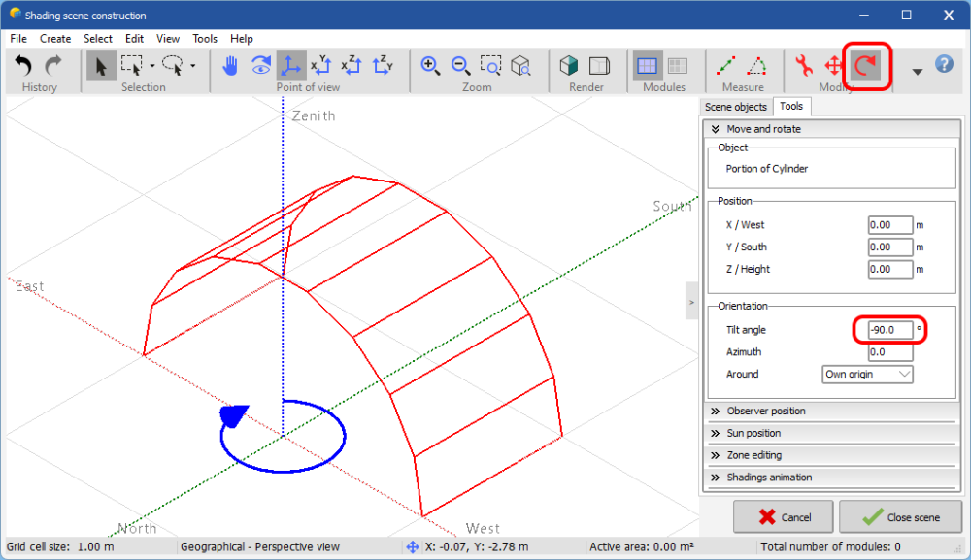This screenshot has width=971, height=560.
Task: Click the Close scene button
Action: click(900, 517)
